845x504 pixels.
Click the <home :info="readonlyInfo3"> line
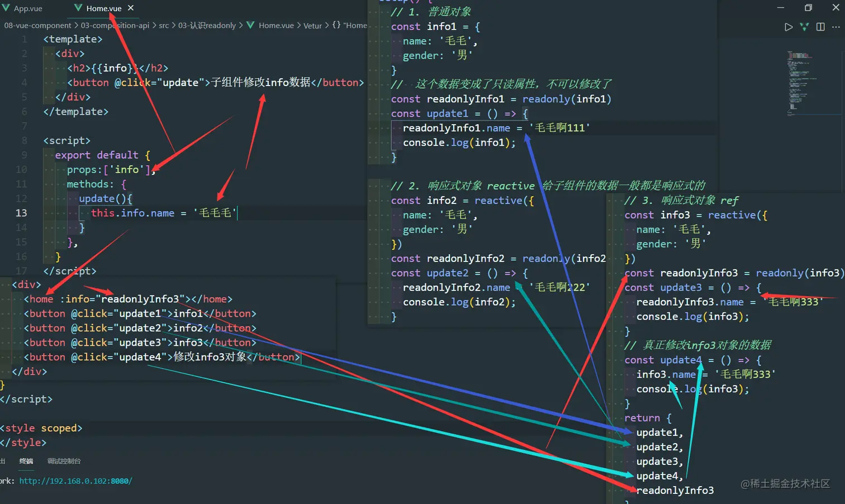click(x=128, y=299)
